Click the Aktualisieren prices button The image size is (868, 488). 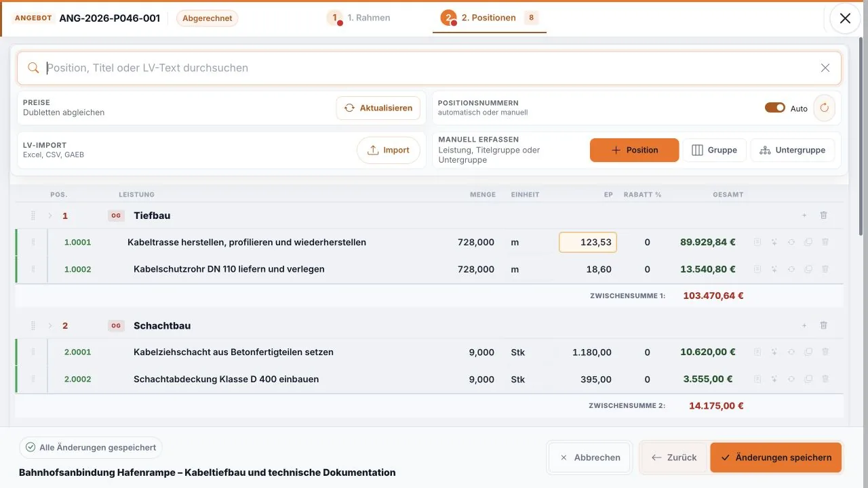378,108
